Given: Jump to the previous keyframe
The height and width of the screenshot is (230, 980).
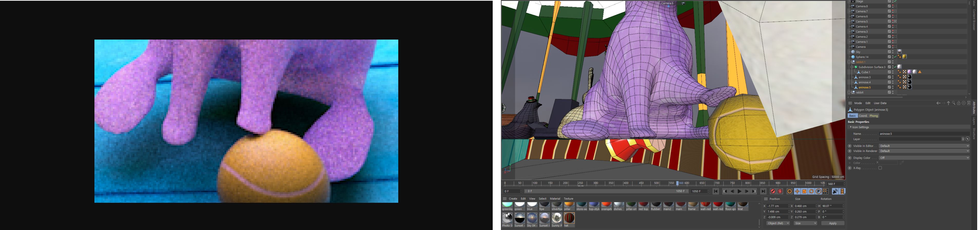Looking at the screenshot, I should (725, 191).
